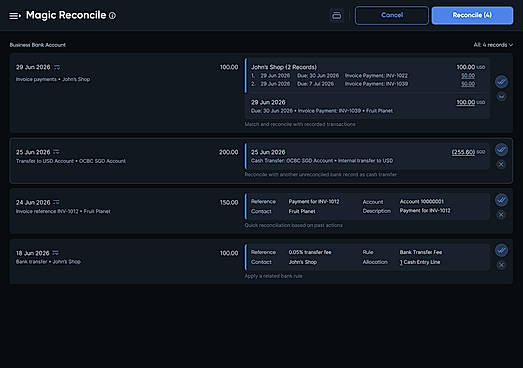Click Invoice reference INV-1012 • Fruit Planet description
The width and height of the screenshot is (523, 368).
[x=63, y=212]
